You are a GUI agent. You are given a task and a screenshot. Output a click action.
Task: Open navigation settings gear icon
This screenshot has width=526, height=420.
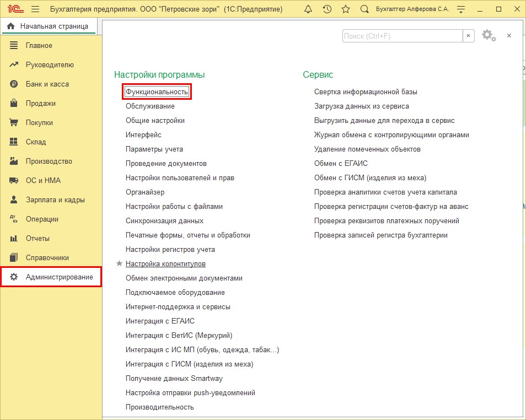click(489, 35)
